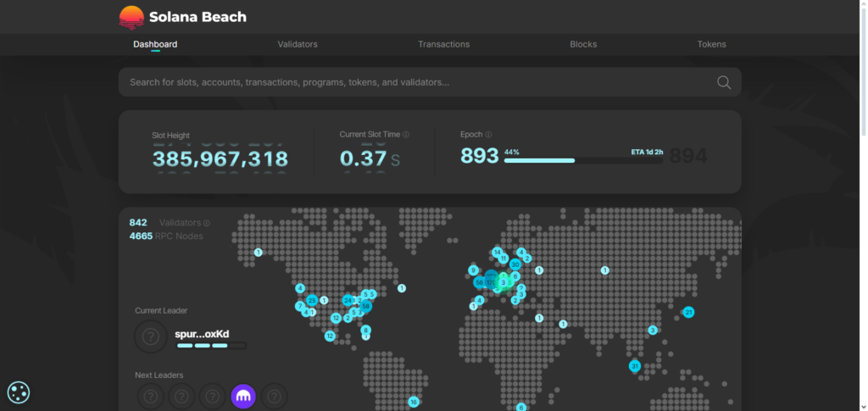This screenshot has height=411, width=868.
Task: Click the magnifying glass search icon
Action: click(724, 82)
